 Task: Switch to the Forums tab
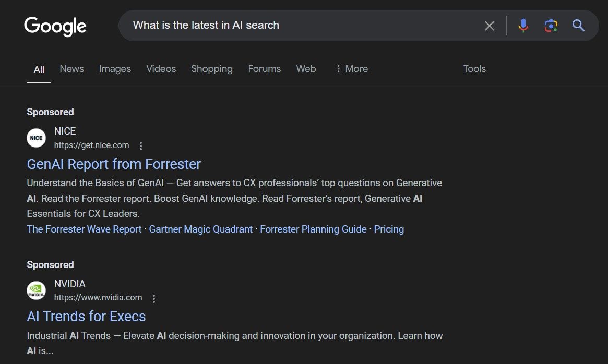click(x=264, y=69)
